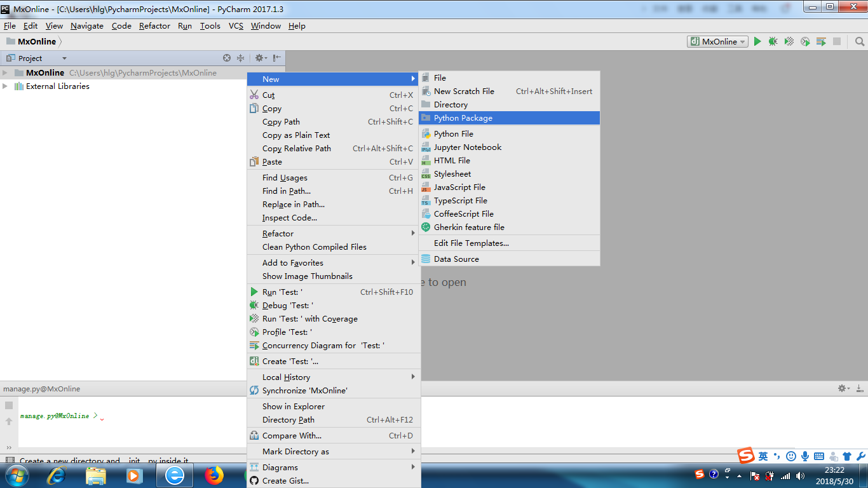Viewport: 868px width, 488px height.
Task: Run the MxOnline configuration with green play icon
Action: [757, 41]
